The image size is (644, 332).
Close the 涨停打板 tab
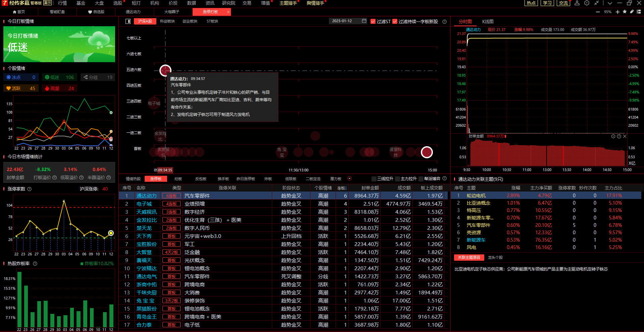coord(229,12)
